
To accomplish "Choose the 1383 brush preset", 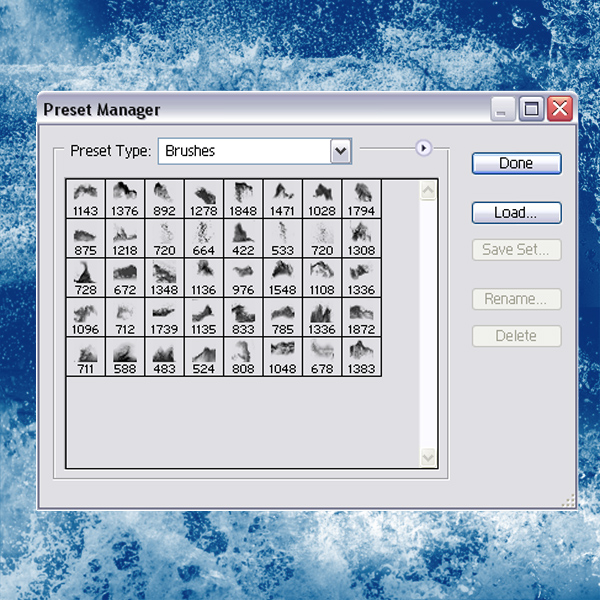I will [x=361, y=357].
